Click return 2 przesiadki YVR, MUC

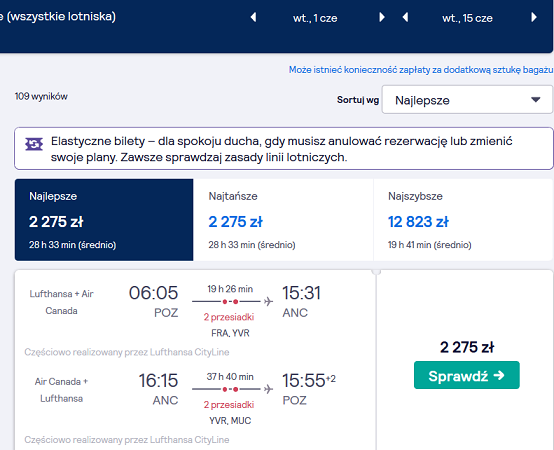coord(230,413)
